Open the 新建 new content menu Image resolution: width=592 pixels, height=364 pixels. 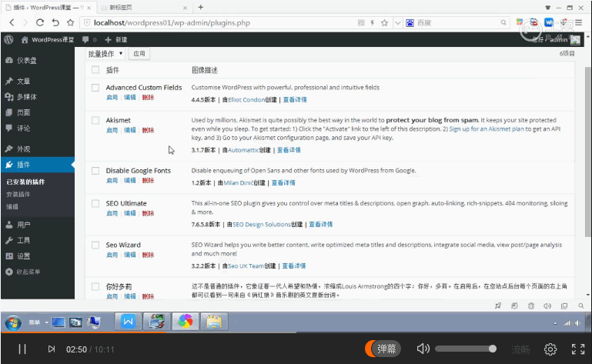point(116,40)
